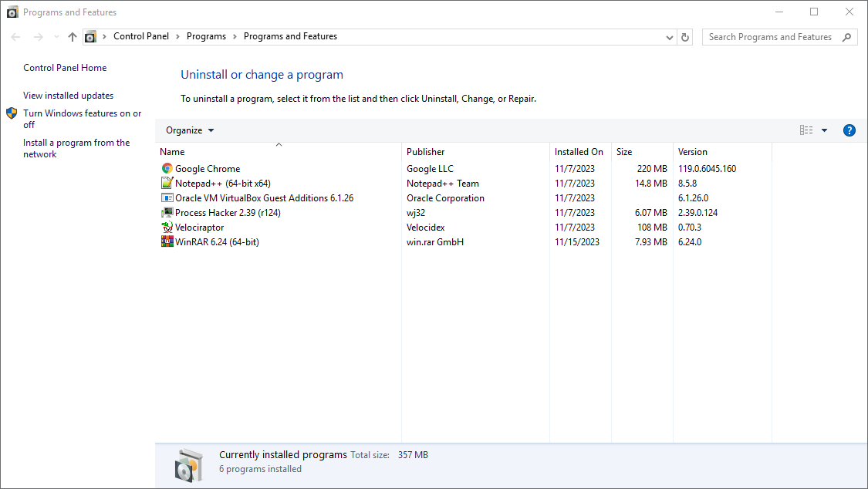Expand the chevron before Control Panel breadcrumb
This screenshot has width=868, height=489.
pyautogui.click(x=104, y=36)
